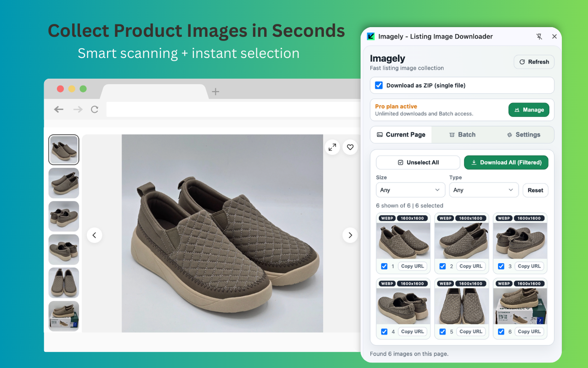Open the new browser tab plus icon

[215, 92]
